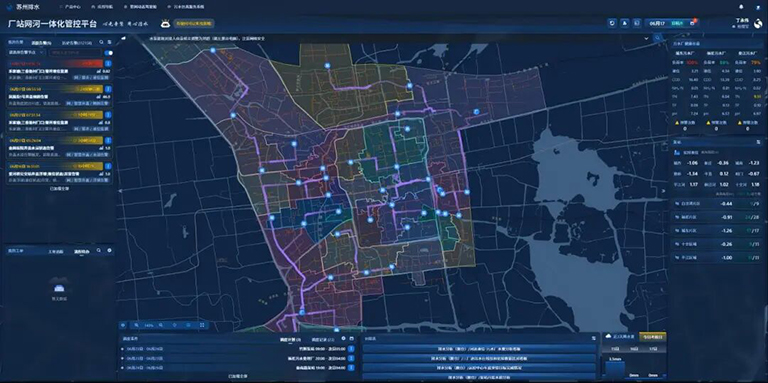This screenshot has height=383, width=768.
Task: Expand the chevron at the map notice bar's right
Action: [647, 38]
